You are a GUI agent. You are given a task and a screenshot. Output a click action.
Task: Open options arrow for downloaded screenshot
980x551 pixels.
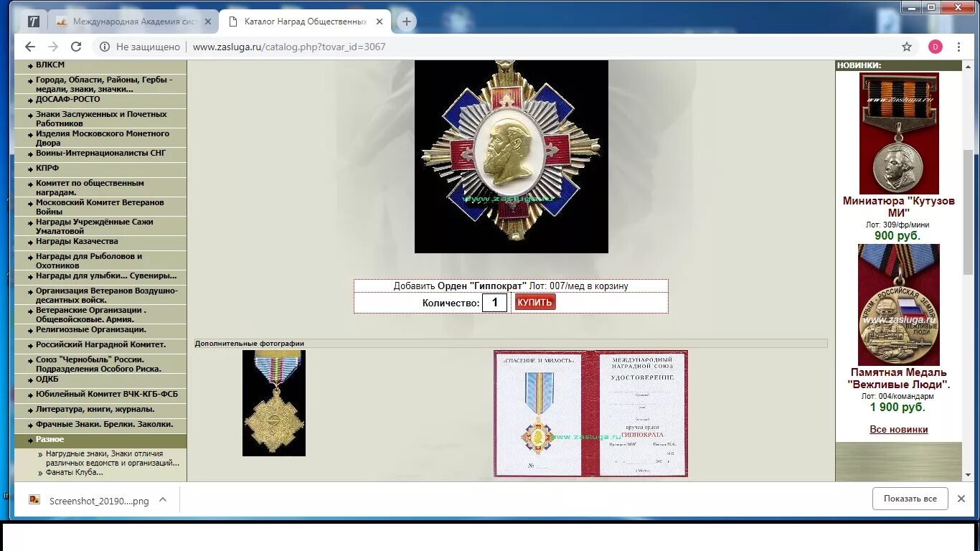point(163,500)
